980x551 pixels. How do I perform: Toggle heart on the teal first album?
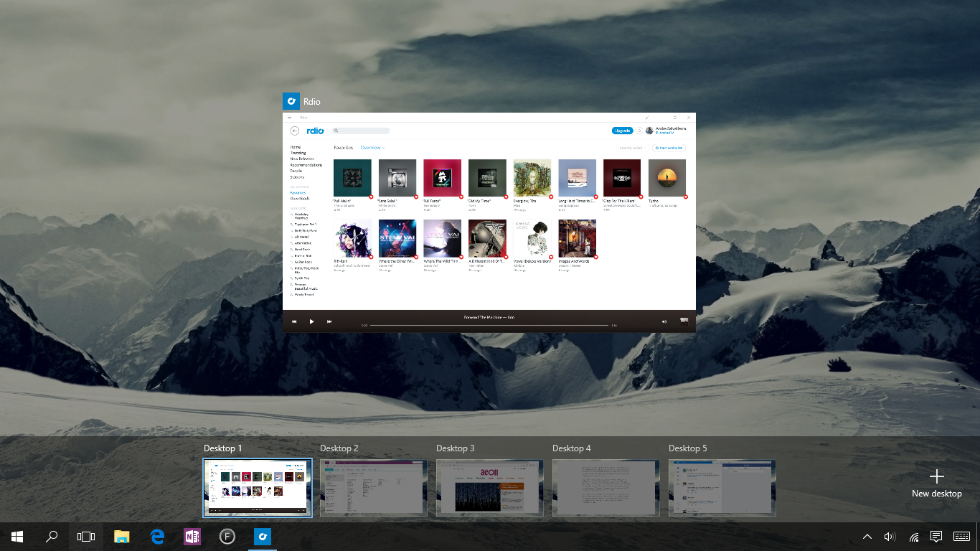click(371, 197)
